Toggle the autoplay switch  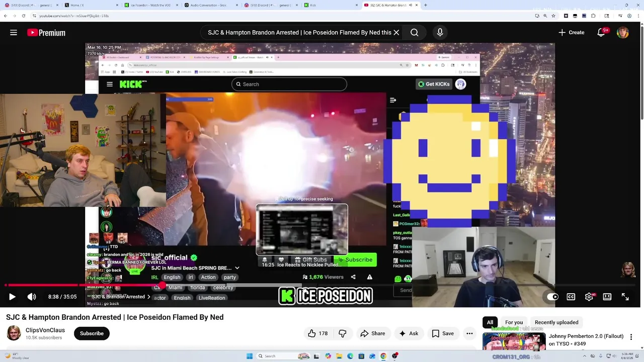[553, 297]
